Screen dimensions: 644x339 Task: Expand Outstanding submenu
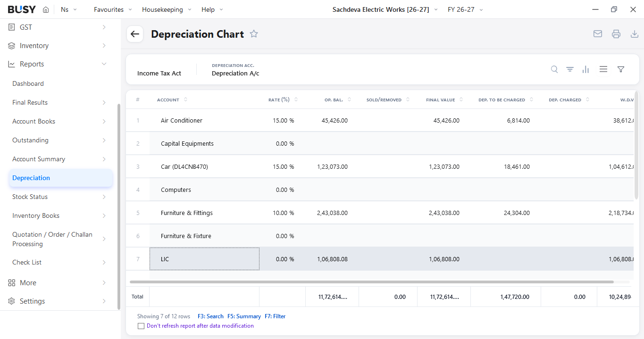(104, 140)
